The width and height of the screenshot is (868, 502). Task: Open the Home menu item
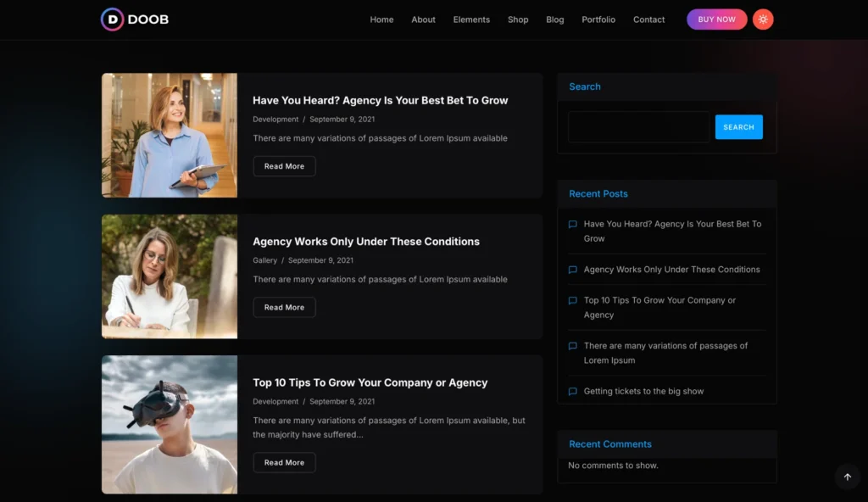(x=381, y=20)
